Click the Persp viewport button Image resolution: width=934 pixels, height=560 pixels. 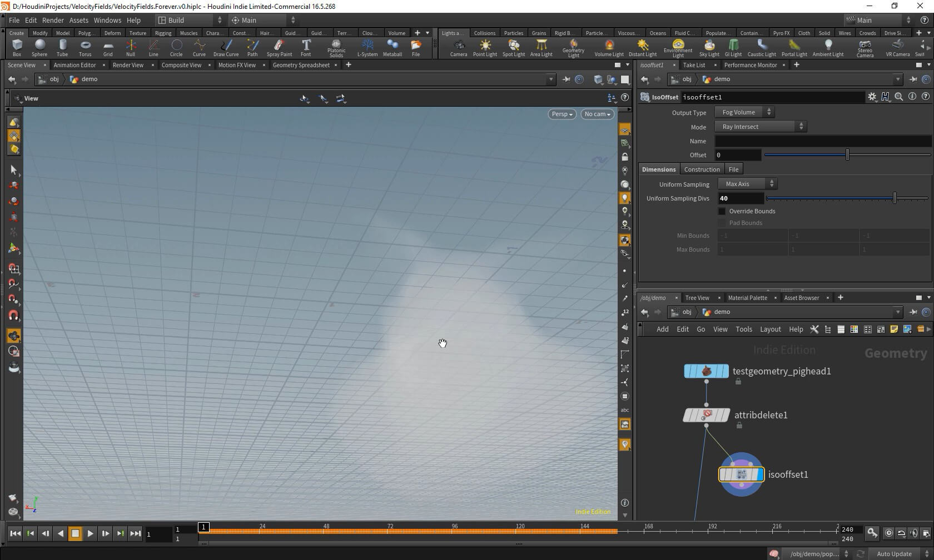click(562, 114)
